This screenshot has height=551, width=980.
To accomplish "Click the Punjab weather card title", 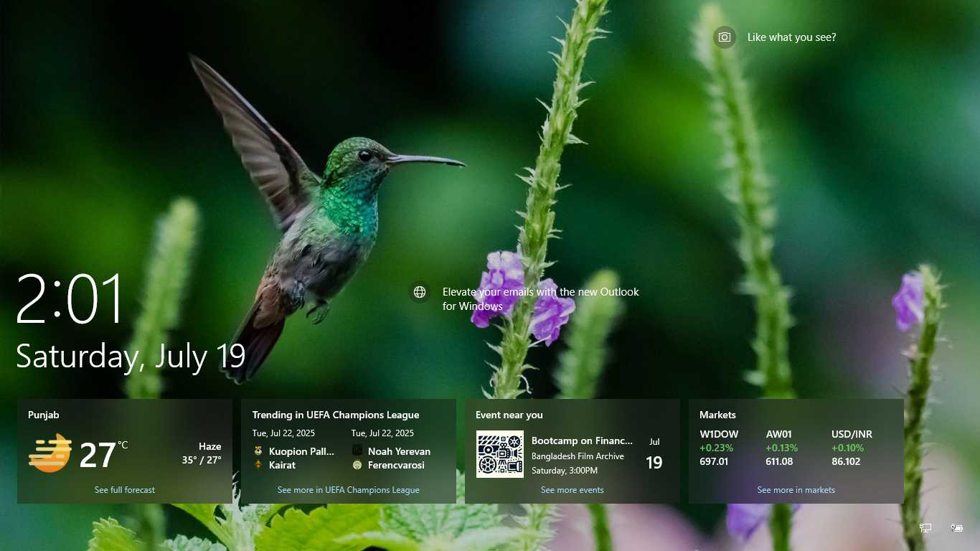I will tap(44, 415).
